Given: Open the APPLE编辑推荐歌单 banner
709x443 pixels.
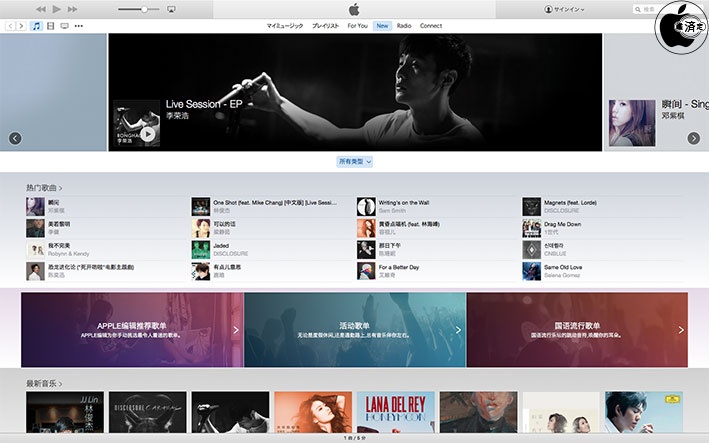Looking at the screenshot, I should [x=132, y=330].
